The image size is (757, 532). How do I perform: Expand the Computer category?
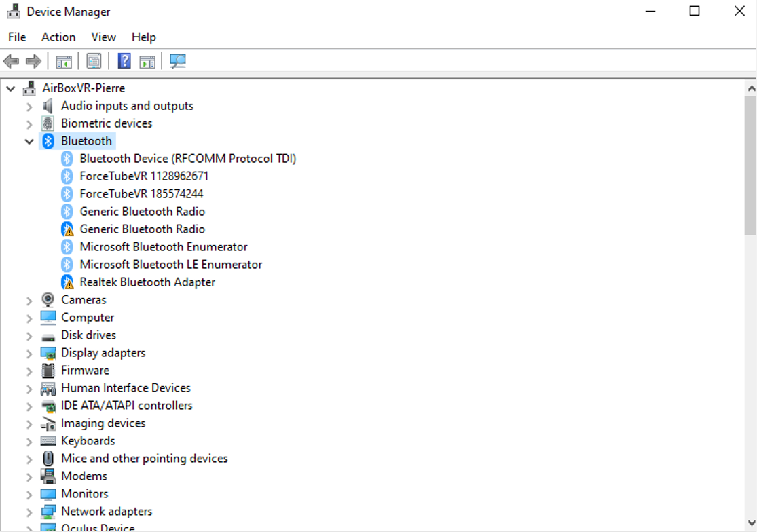tap(29, 318)
